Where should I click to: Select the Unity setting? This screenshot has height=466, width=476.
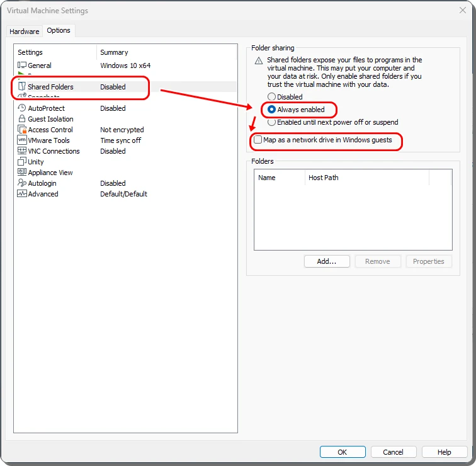pyautogui.click(x=36, y=162)
